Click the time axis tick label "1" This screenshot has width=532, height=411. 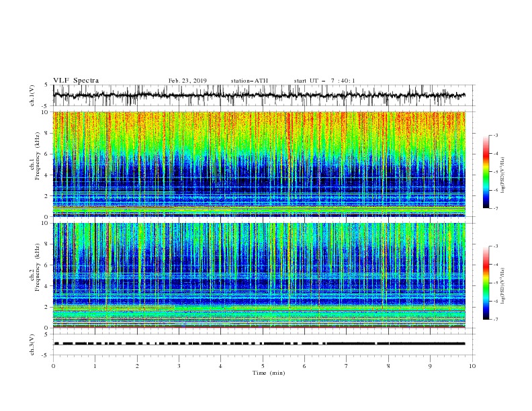(95, 366)
